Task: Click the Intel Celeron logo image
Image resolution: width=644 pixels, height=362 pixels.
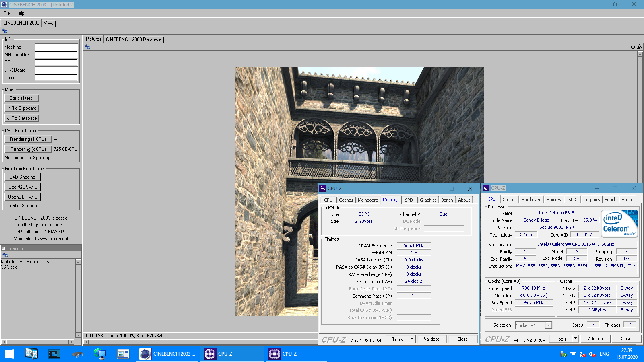Action: 619,224
